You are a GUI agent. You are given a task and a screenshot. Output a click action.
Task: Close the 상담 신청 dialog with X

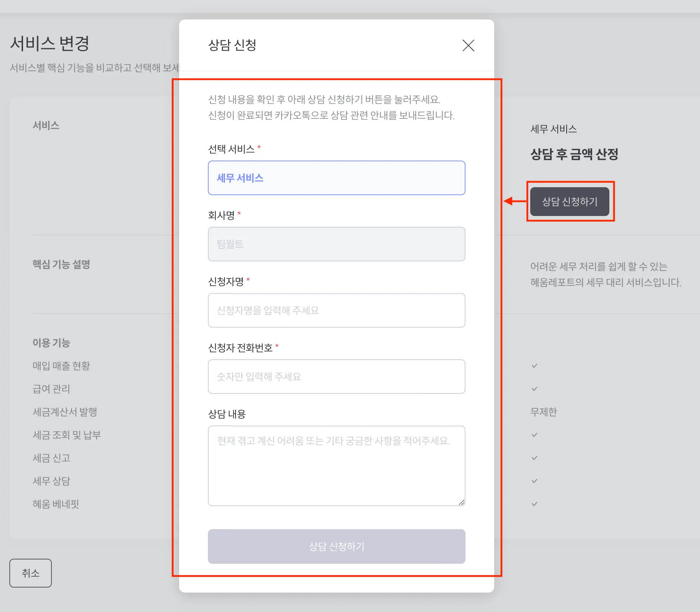pos(468,45)
